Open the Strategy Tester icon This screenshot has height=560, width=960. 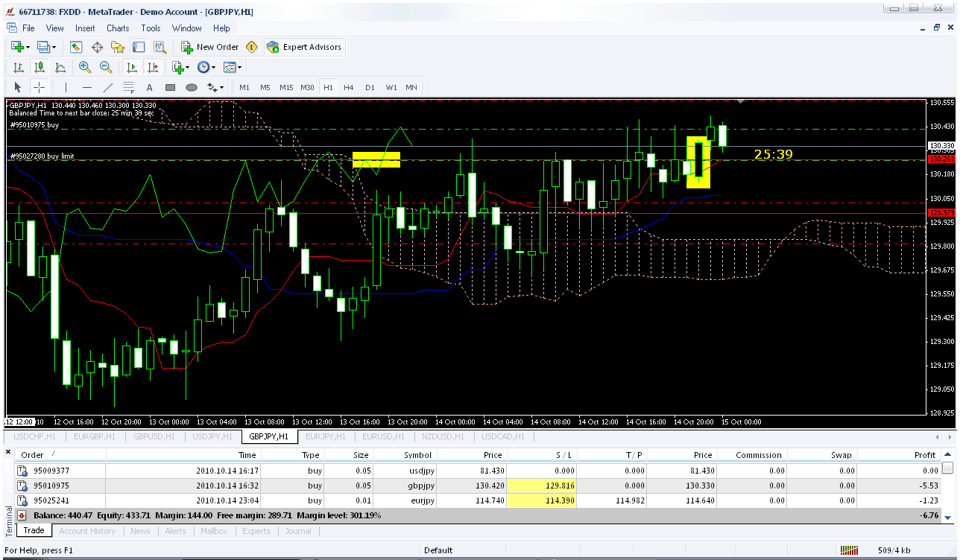coord(160,47)
